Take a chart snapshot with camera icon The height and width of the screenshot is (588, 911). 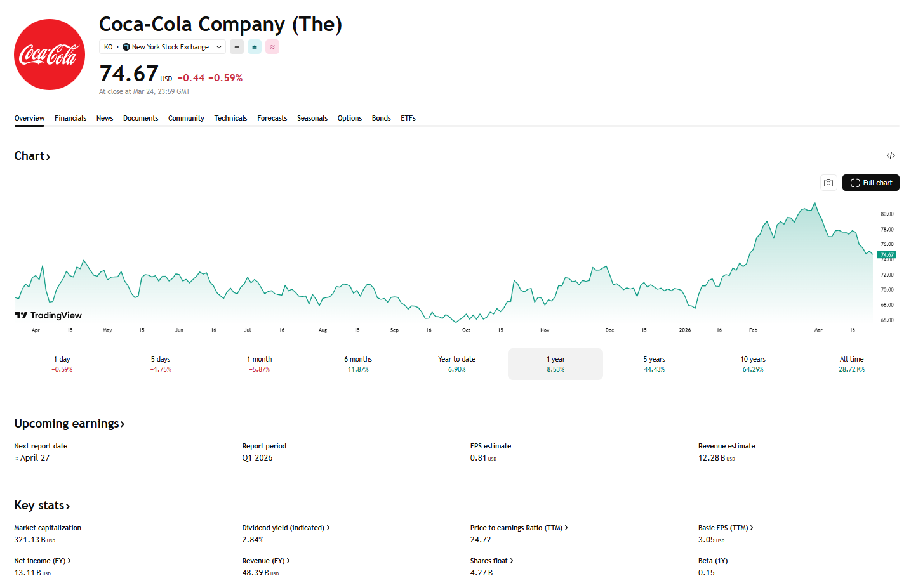click(828, 183)
